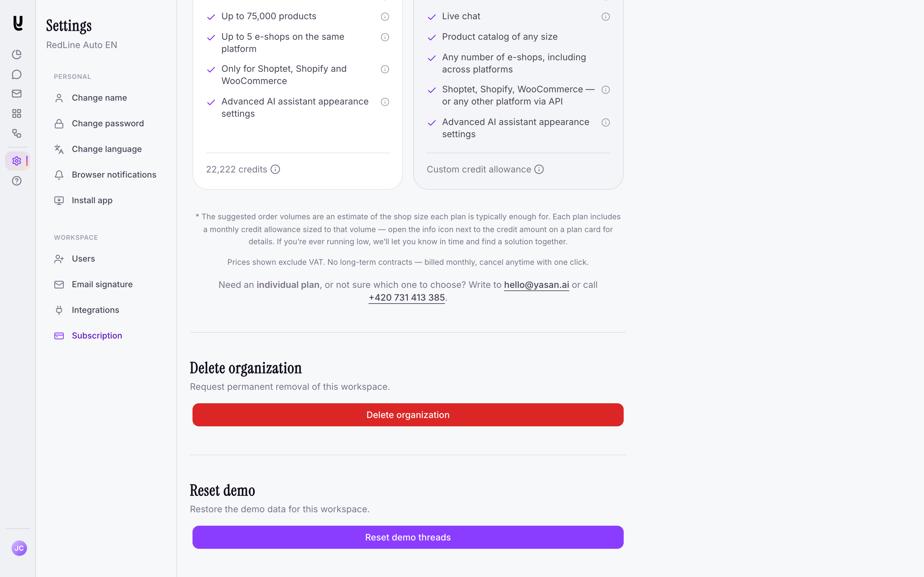Click the red Delete organization button
924x577 pixels.
pyautogui.click(x=408, y=415)
